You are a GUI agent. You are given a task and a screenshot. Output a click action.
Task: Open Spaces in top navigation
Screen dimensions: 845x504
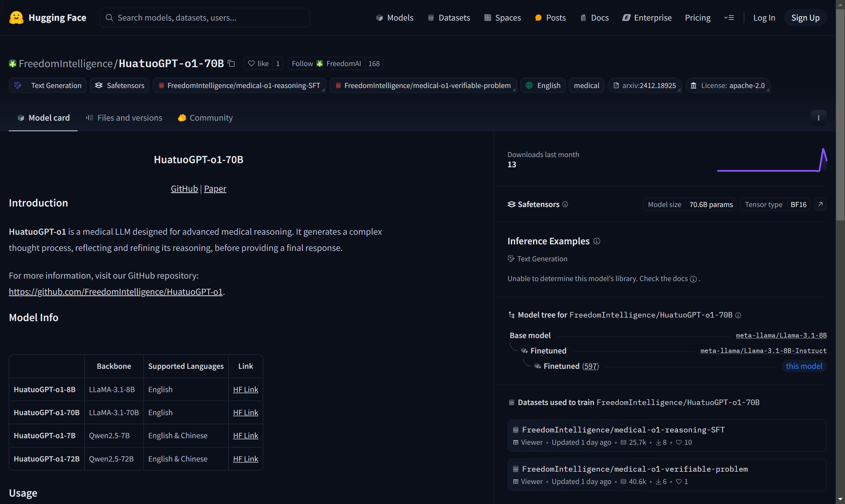(x=503, y=18)
